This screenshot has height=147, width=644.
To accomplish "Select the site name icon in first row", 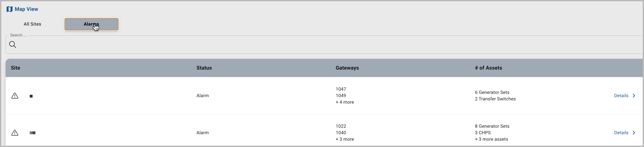I will (x=31, y=96).
